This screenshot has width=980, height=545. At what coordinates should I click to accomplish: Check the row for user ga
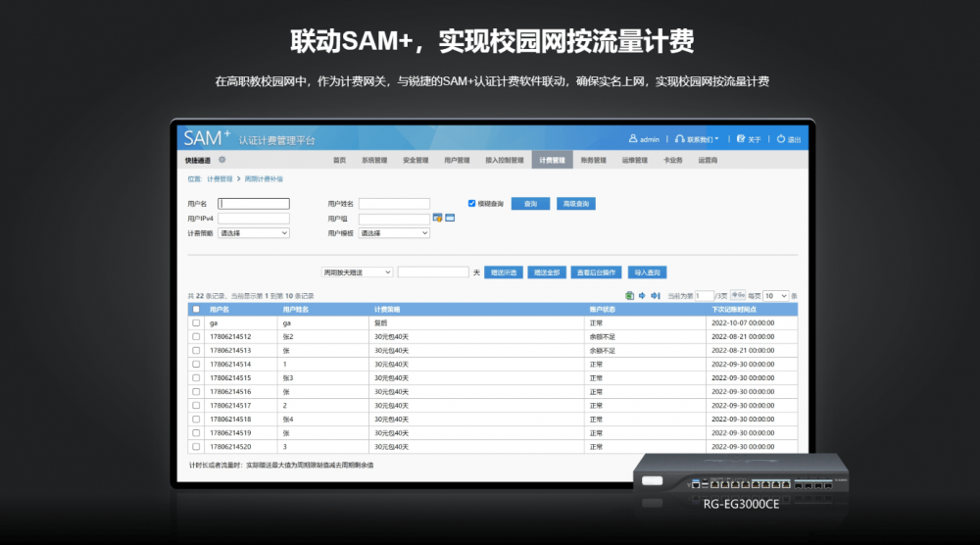196,323
